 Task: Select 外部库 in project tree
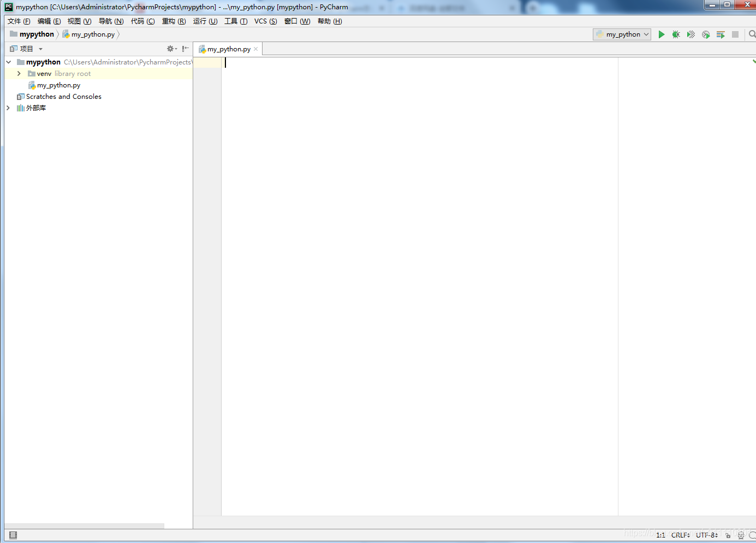click(36, 108)
